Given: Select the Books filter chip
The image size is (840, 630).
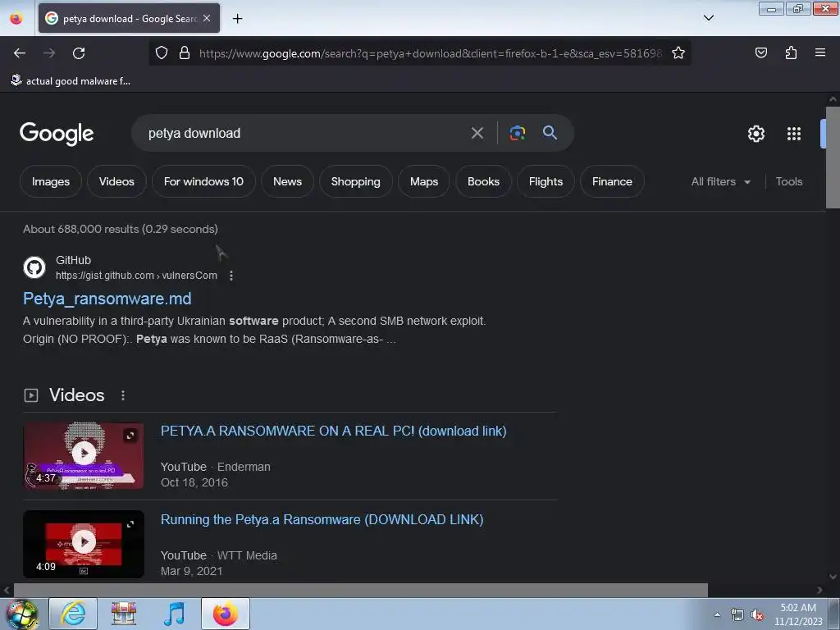Looking at the screenshot, I should tap(484, 181).
